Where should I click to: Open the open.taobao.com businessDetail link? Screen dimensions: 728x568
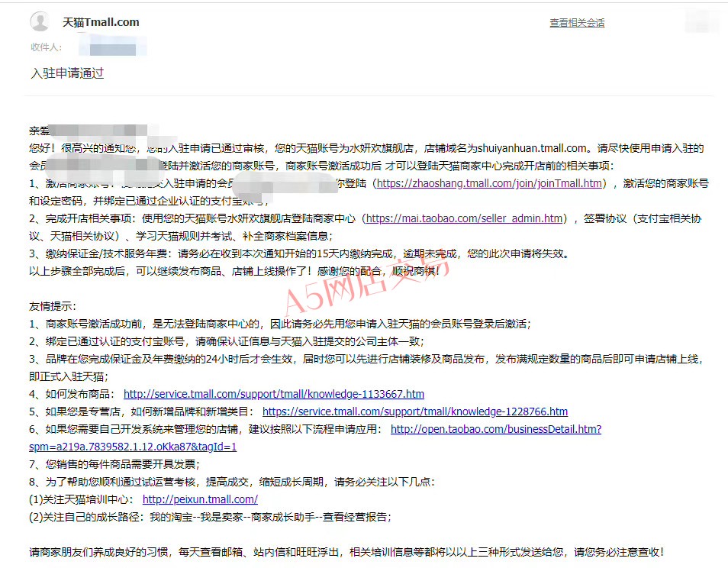click(315, 438)
